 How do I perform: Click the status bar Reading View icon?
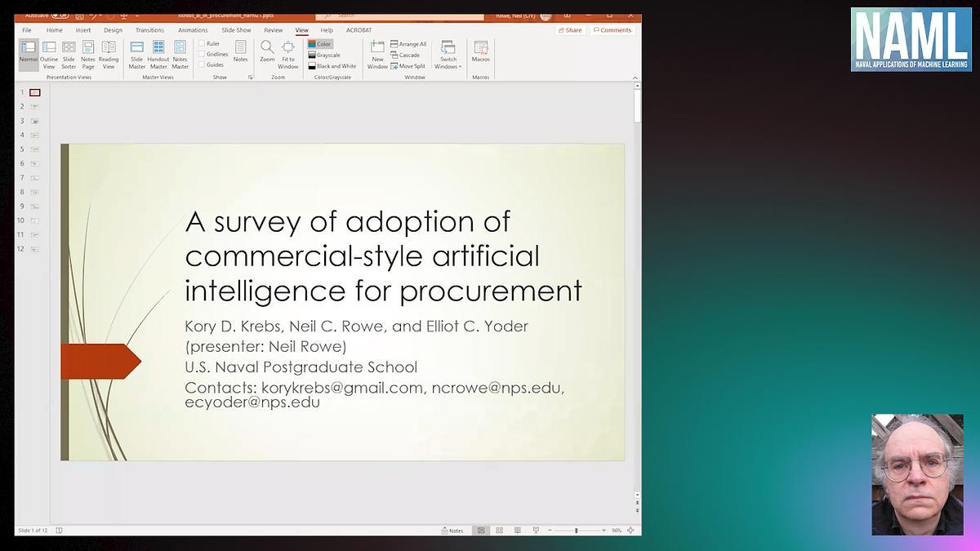coord(519,531)
